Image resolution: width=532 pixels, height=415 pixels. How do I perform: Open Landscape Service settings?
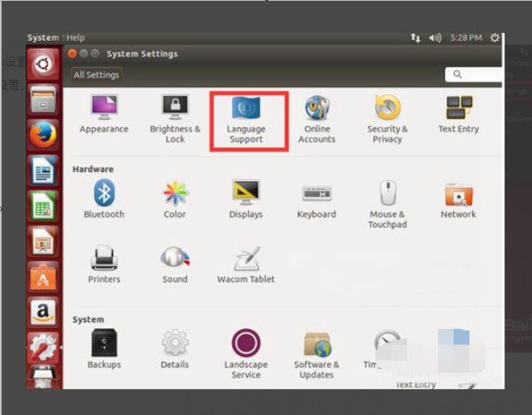[246, 354]
